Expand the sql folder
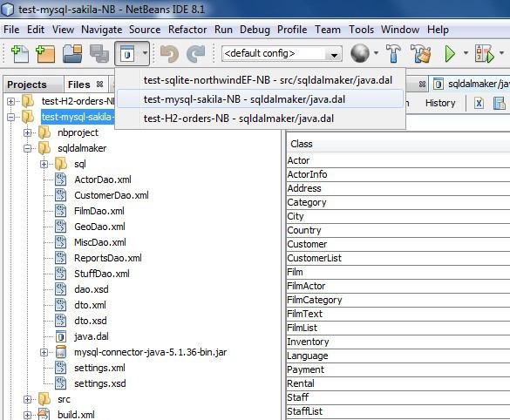 point(44,164)
